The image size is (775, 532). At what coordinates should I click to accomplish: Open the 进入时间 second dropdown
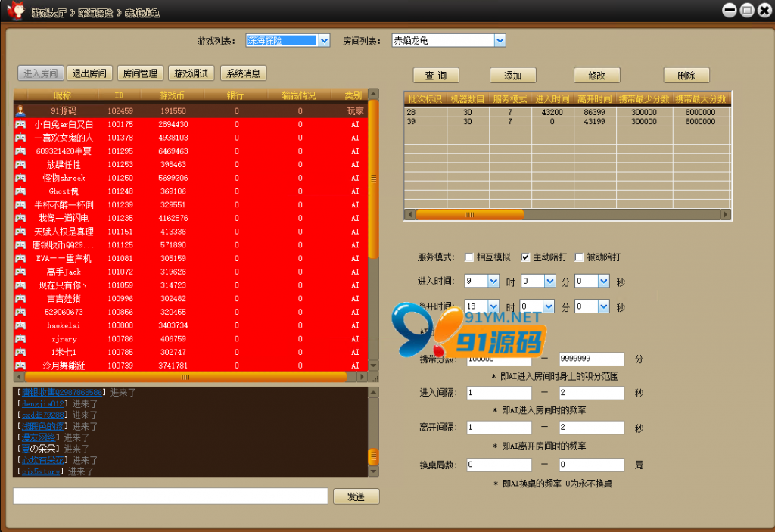tap(604, 282)
